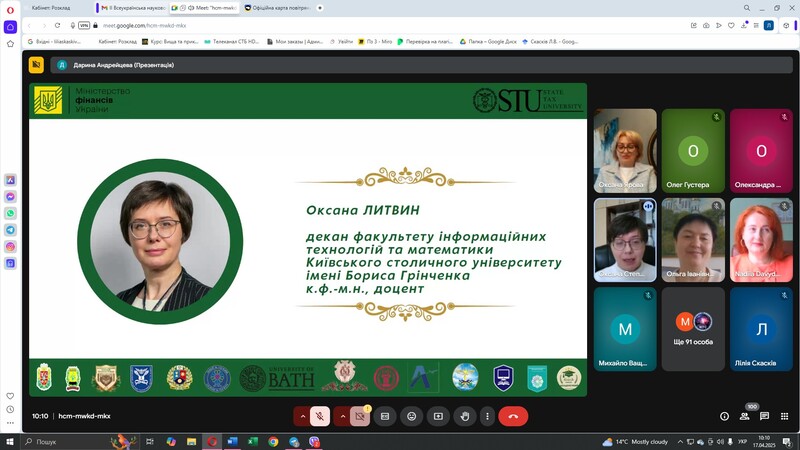Open Windows Start menu
This screenshot has height=450, width=800.
[x=10, y=441]
